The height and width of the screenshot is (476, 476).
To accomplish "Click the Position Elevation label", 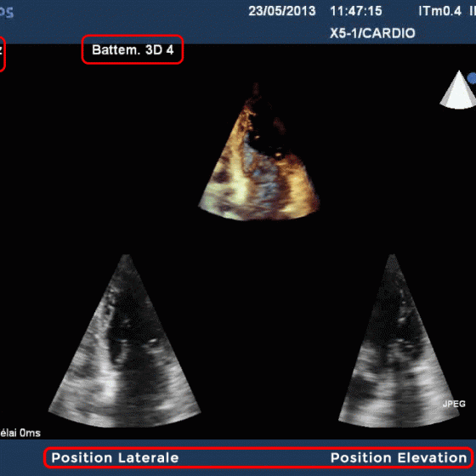I will pos(399,458).
